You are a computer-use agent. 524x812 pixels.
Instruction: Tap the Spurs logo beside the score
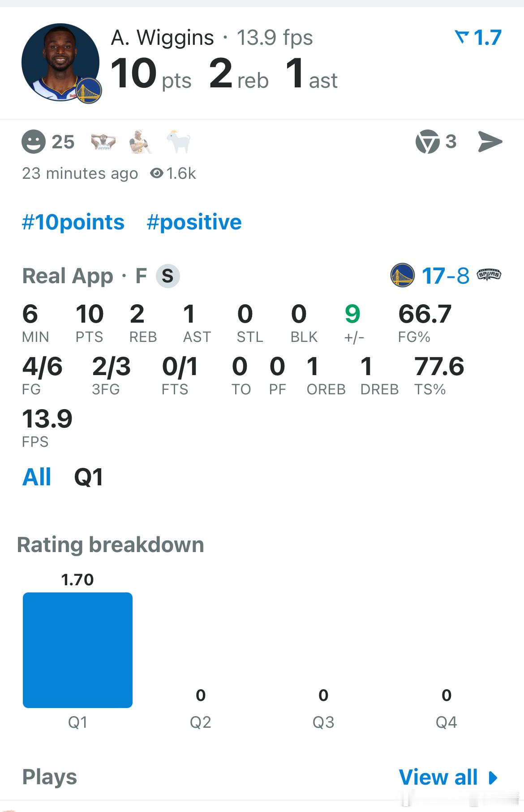point(489,275)
